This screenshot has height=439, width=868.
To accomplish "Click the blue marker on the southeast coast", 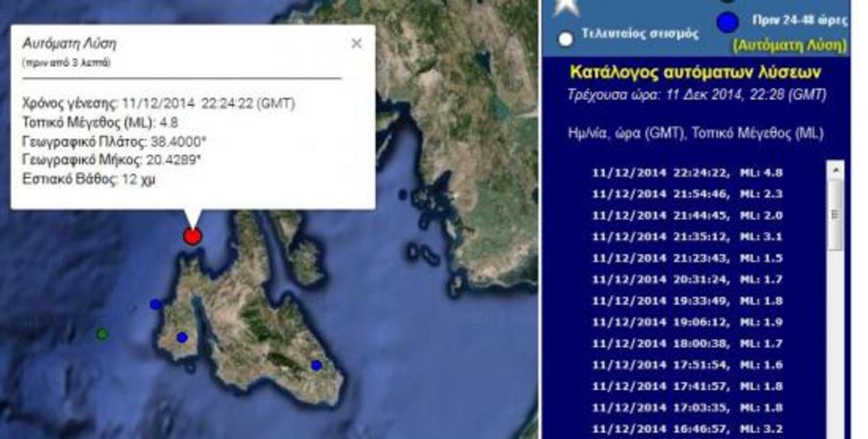I will [x=316, y=365].
